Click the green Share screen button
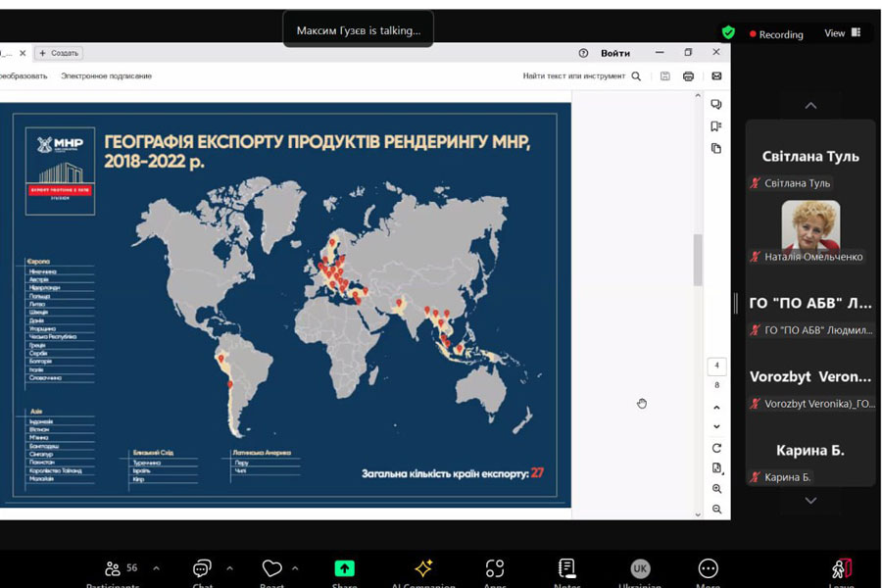Screen dimensions: 882x588 click(x=344, y=569)
